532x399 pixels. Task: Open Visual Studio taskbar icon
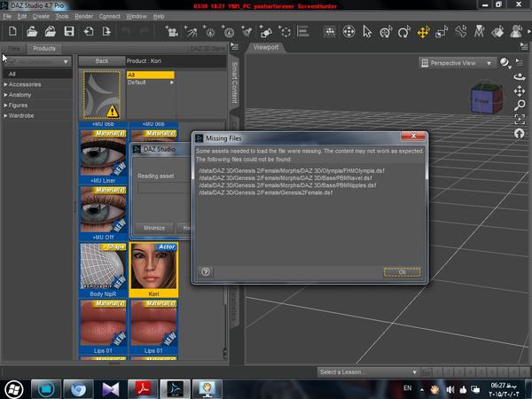click(x=111, y=389)
